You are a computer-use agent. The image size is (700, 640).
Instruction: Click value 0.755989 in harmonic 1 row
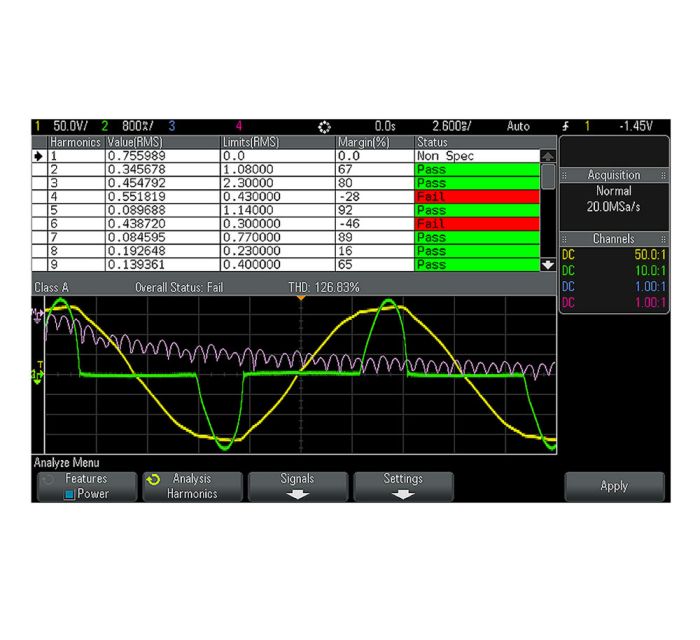pyautogui.click(x=137, y=156)
